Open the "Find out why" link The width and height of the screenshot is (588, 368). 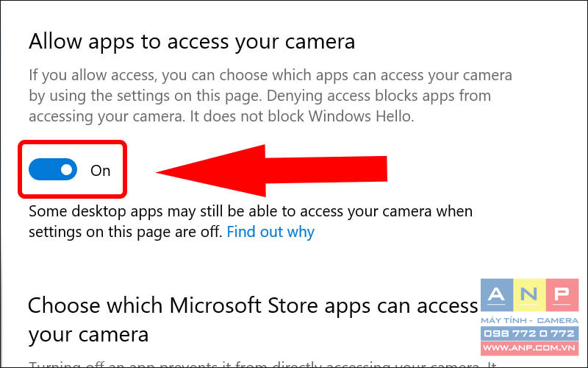tap(270, 232)
